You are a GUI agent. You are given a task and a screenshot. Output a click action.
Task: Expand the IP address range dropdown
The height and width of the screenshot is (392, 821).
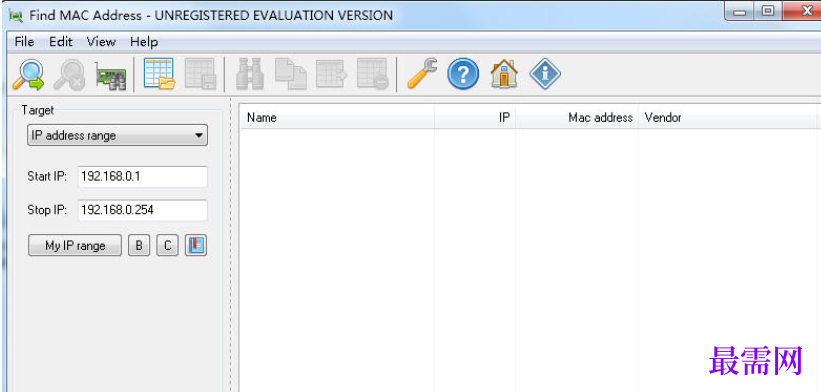click(117, 136)
